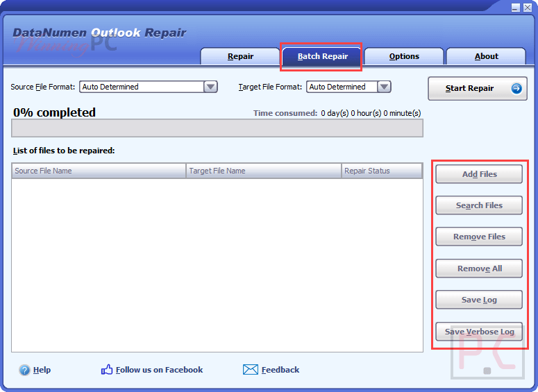
Task: Click the Remove All button
Action: tap(479, 269)
